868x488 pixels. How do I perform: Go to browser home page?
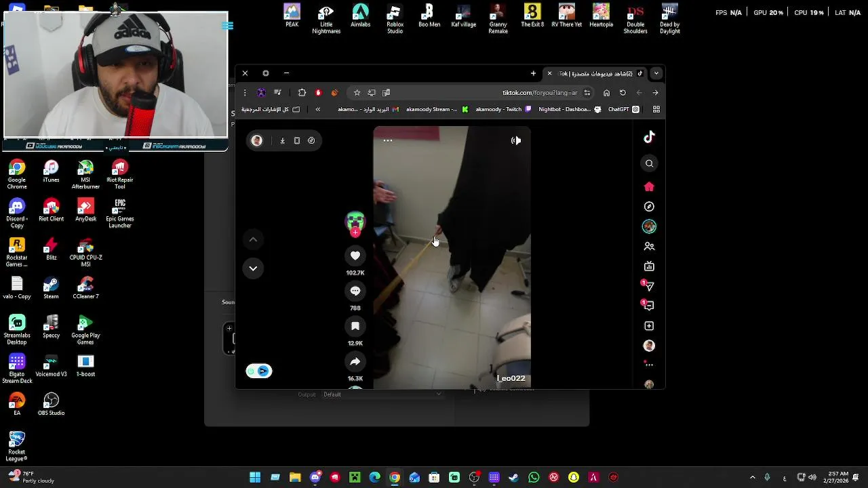pyautogui.click(x=606, y=93)
